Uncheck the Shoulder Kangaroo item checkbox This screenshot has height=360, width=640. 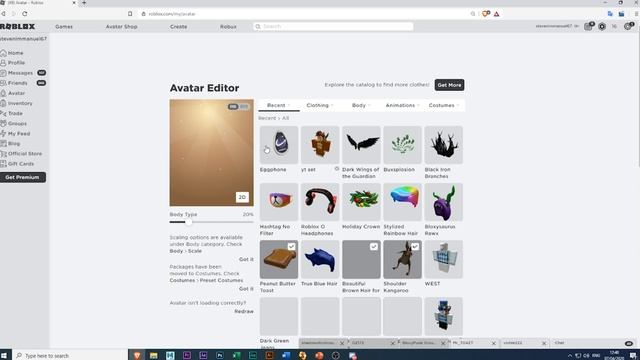click(415, 247)
